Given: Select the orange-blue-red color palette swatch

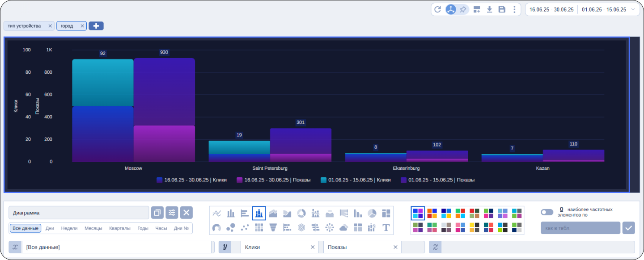Looking at the screenshot, I should [432, 214].
